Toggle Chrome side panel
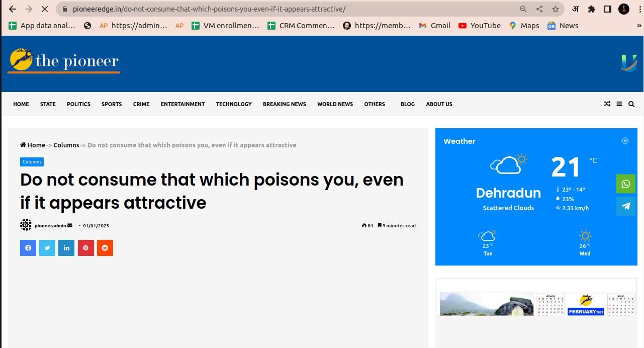The height and width of the screenshot is (348, 644). point(607,9)
